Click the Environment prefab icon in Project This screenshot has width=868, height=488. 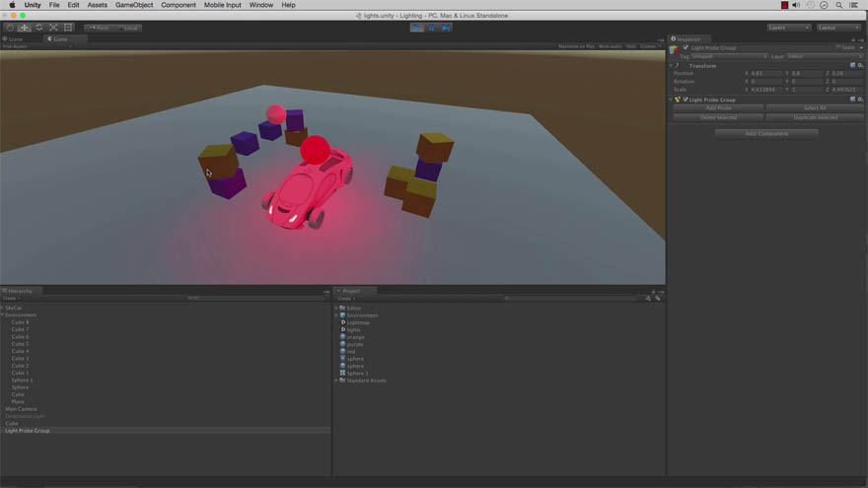[342, 314]
